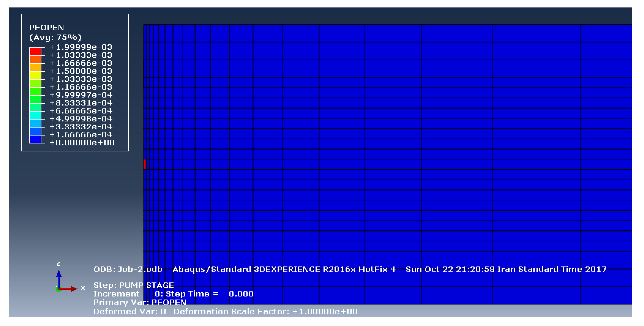Click the Step: PUMP STAGE label
This screenshot has width=644, height=326.
click(134, 285)
